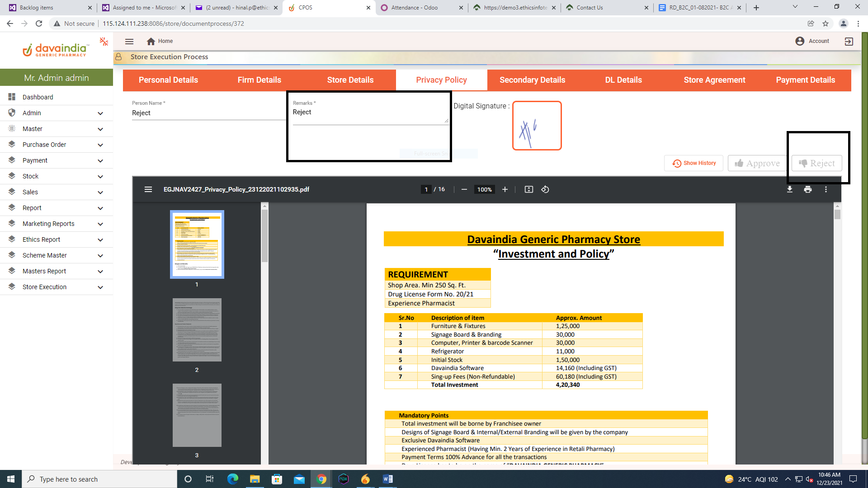Screen dimensions: 868x488
Task: Select page 2 thumbnail in PDF sidebar
Action: [197, 330]
